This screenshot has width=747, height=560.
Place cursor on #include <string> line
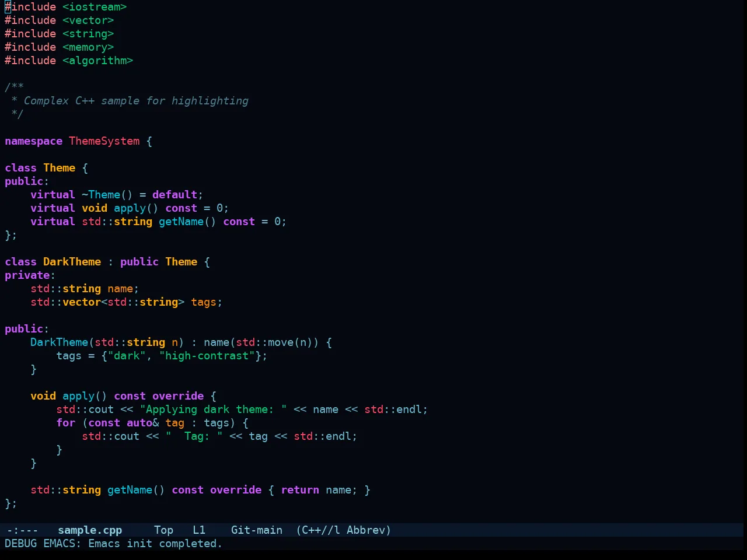pos(60,34)
